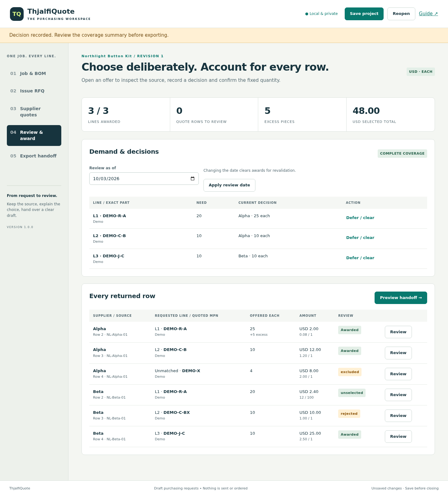448x496 pixels.
Task: Click the unselected status badge
Action: pyautogui.click(x=352, y=393)
